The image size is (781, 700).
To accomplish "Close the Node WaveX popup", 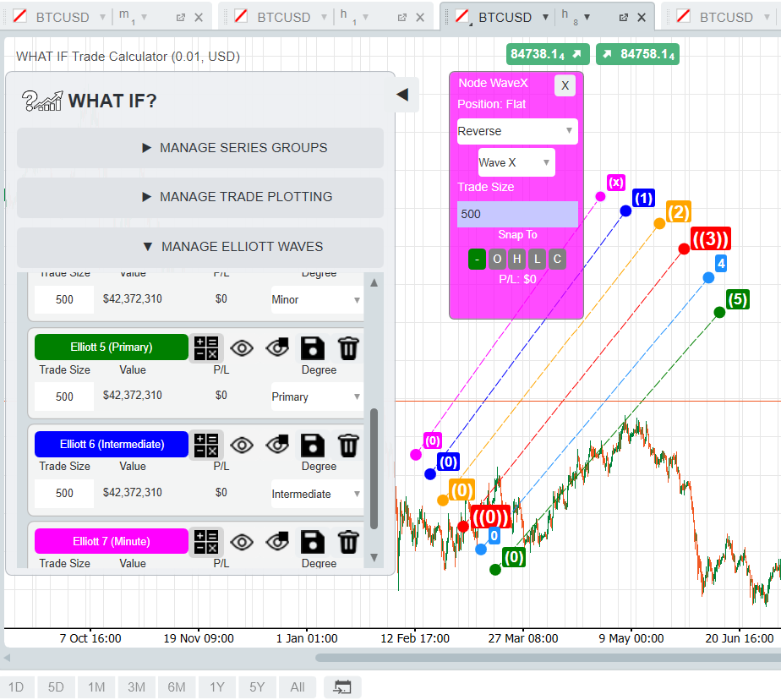I will click(x=565, y=85).
